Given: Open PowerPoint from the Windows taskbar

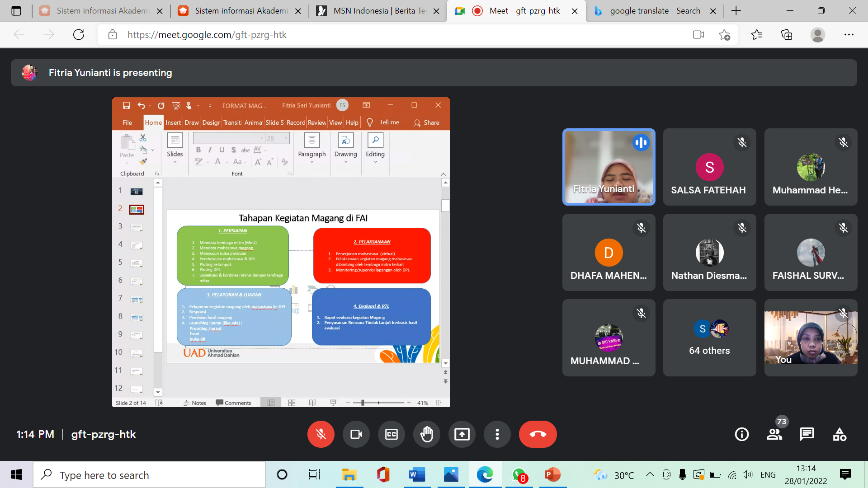Looking at the screenshot, I should click(x=552, y=475).
